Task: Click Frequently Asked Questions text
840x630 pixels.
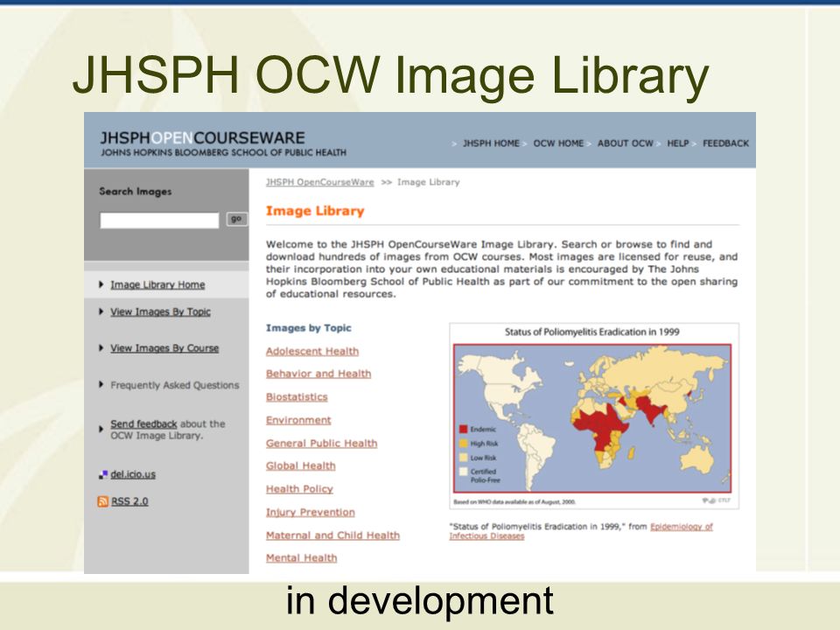Action: point(175,385)
